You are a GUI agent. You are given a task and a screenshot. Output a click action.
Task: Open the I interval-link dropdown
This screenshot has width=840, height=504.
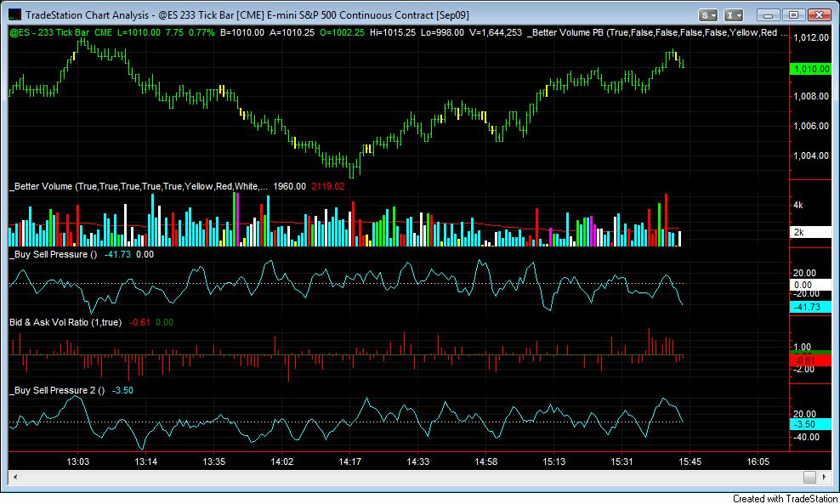(733, 15)
